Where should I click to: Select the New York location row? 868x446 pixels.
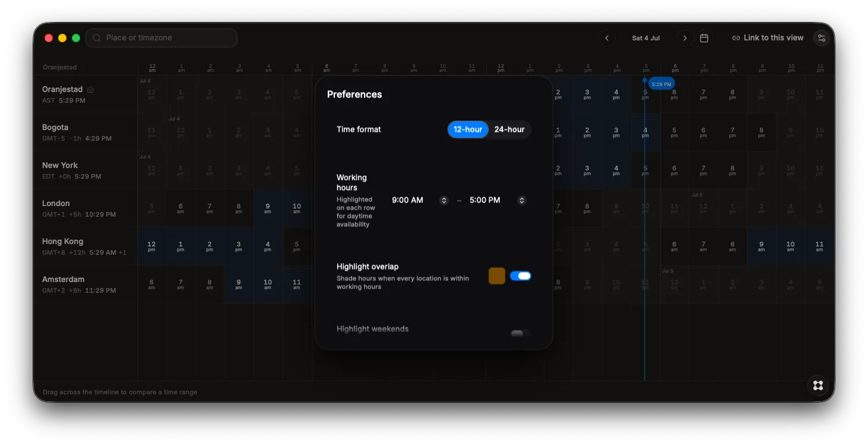point(85,170)
